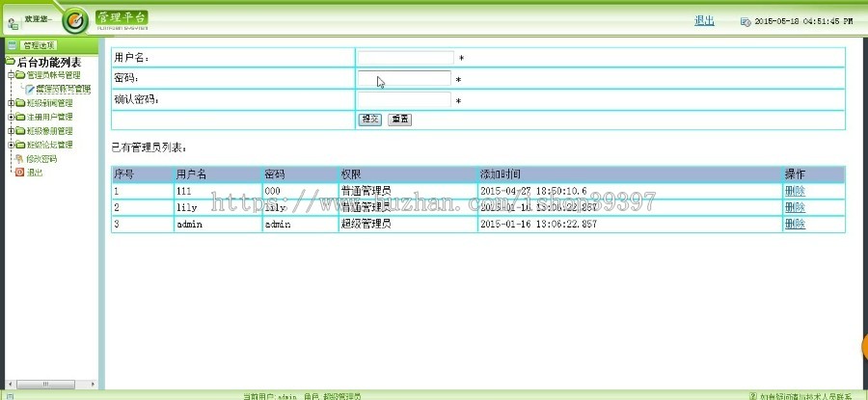
Task: Click the 后台功能列表 root folder icon
Action: [x=10, y=62]
